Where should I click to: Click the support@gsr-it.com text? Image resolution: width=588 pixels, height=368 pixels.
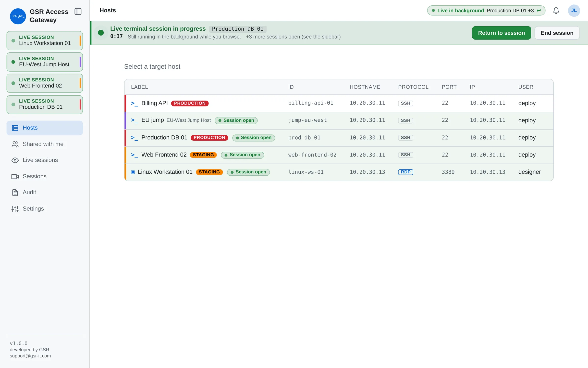pos(30,356)
